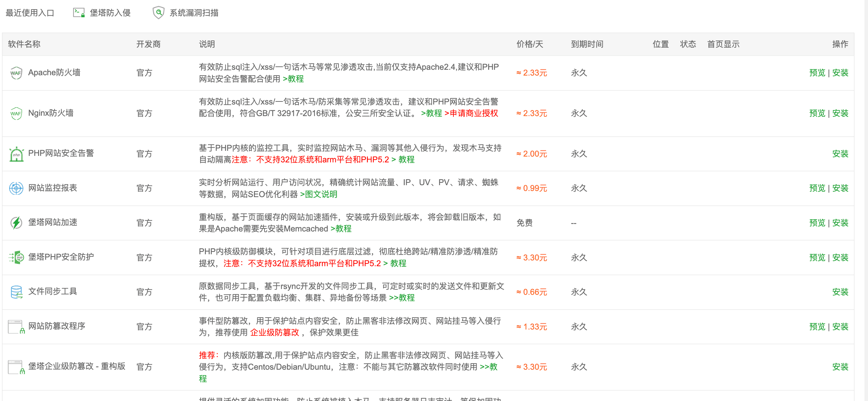Install 堡塔网站加速 plugin

pos(840,223)
